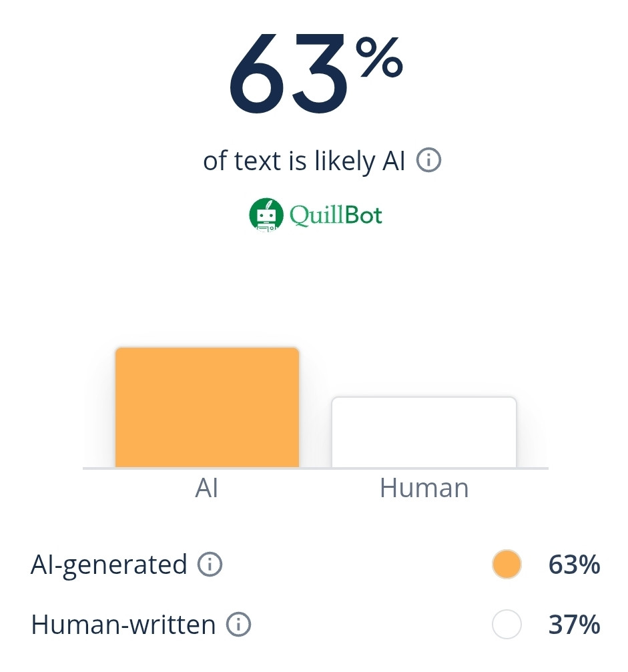Click the AI-generated legend label
Screen dimensions: 628x672
(109, 565)
